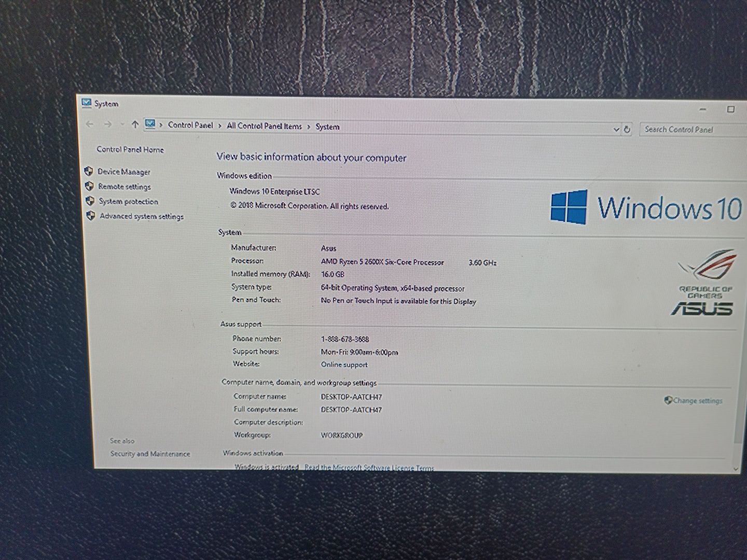Click shield icon beside Remote settings
747x560 pixels.
point(89,186)
